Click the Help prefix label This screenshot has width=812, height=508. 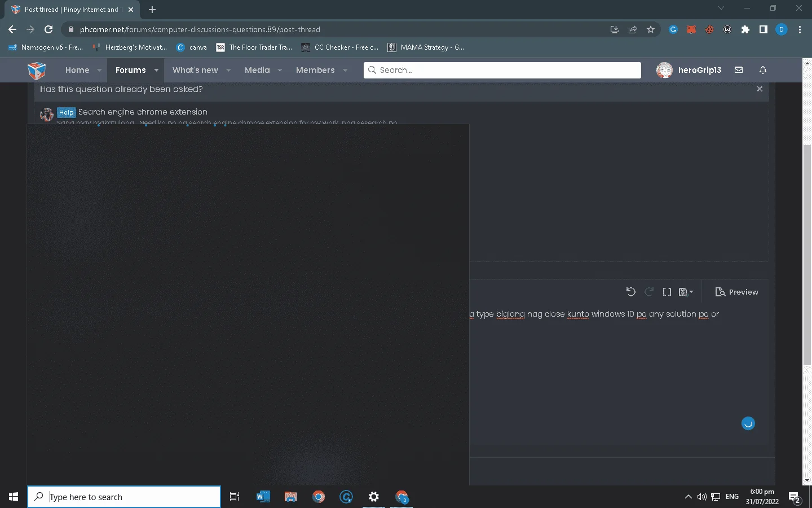(67, 112)
